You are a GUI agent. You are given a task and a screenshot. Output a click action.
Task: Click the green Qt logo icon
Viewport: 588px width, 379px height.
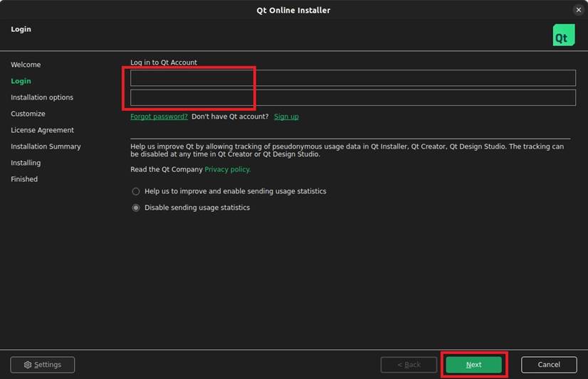pyautogui.click(x=563, y=36)
